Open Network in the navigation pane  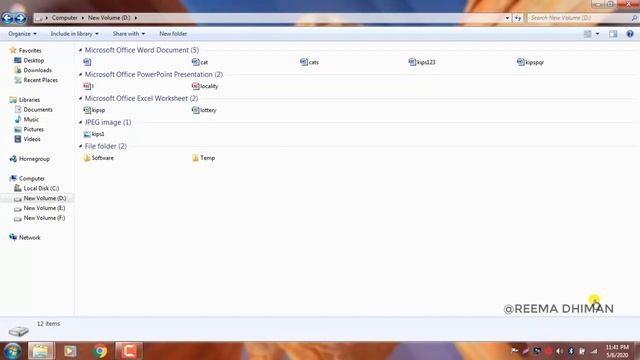tap(24, 238)
